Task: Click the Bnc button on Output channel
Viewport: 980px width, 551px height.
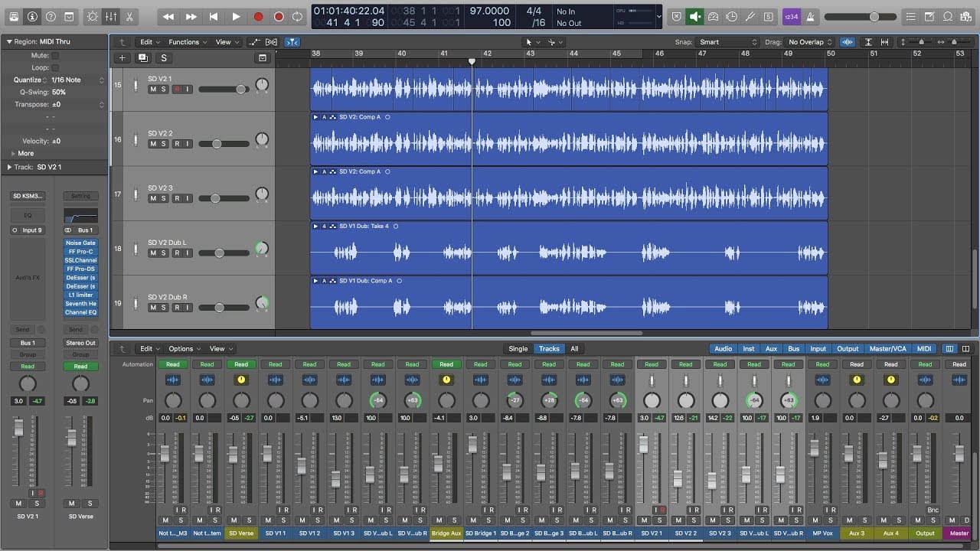Action: tap(933, 510)
